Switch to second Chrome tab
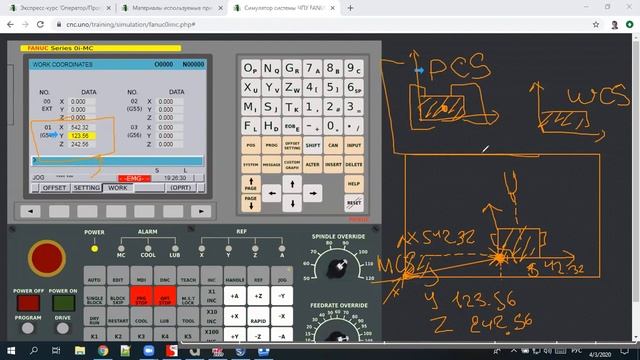The height and width of the screenshot is (360, 640). coord(171,8)
